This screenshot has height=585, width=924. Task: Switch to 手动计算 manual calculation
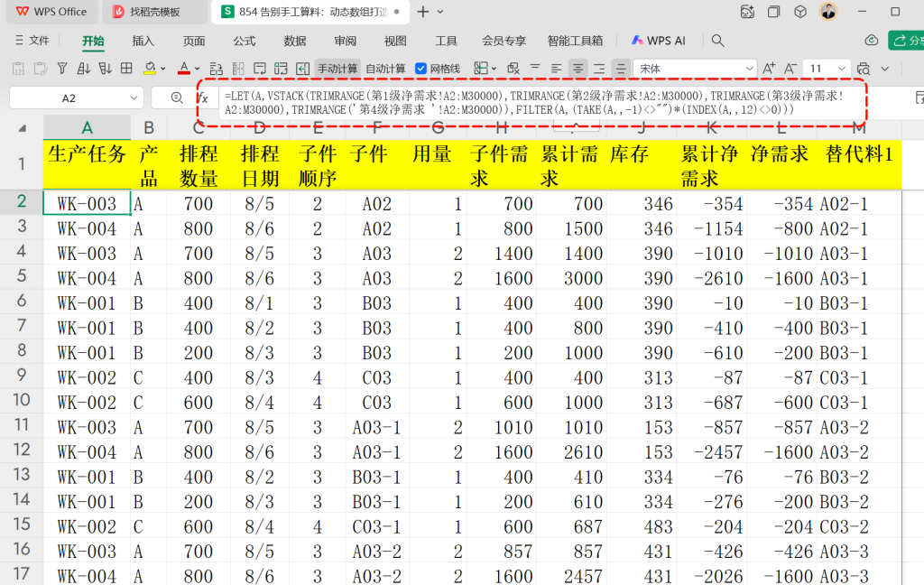[337, 69]
